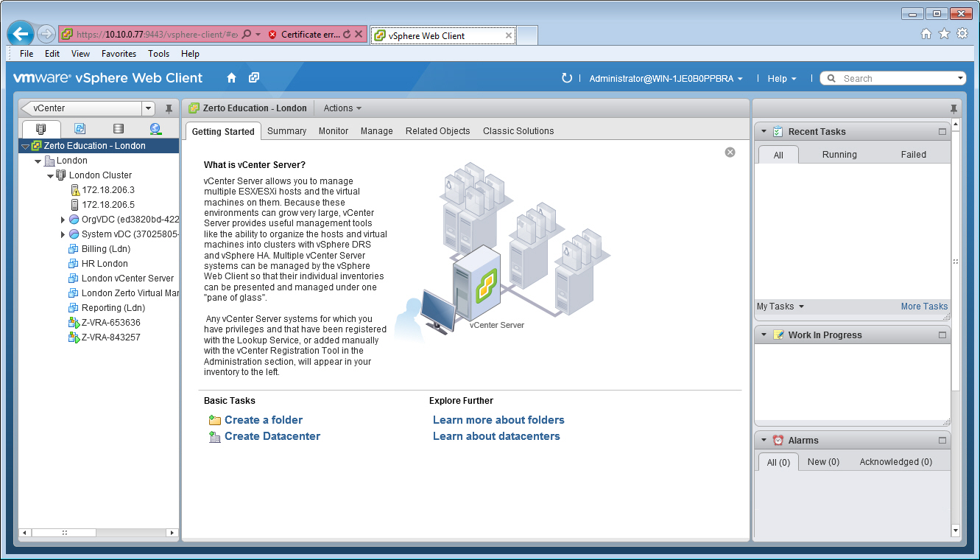Open the VMs and Templates inventory tab
Screen dimensions: 980x560
pos(80,129)
